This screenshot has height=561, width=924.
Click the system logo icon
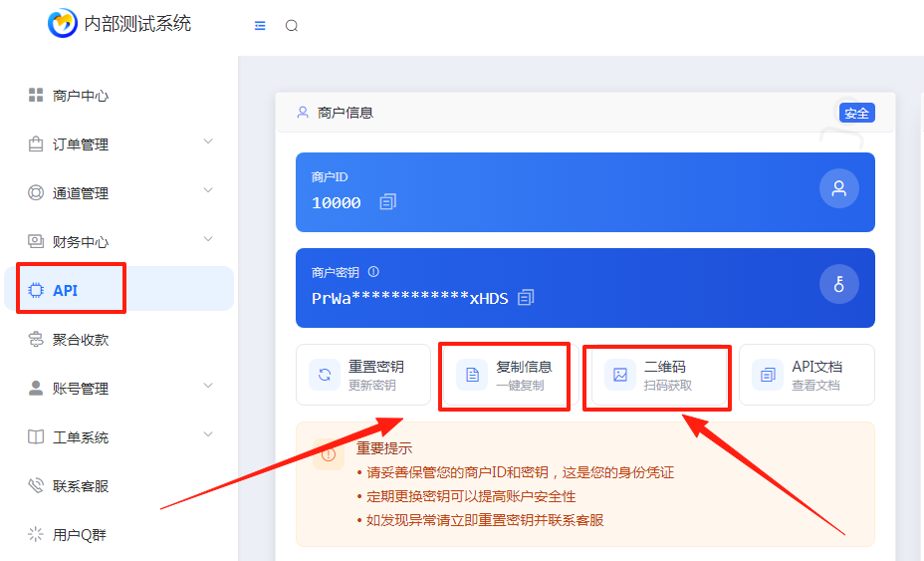click(x=63, y=24)
